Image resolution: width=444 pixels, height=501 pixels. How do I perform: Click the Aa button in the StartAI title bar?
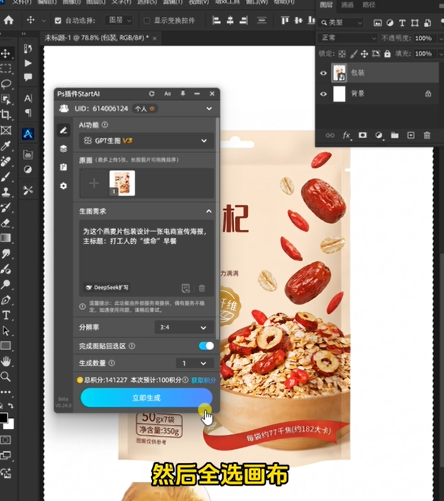(x=167, y=94)
